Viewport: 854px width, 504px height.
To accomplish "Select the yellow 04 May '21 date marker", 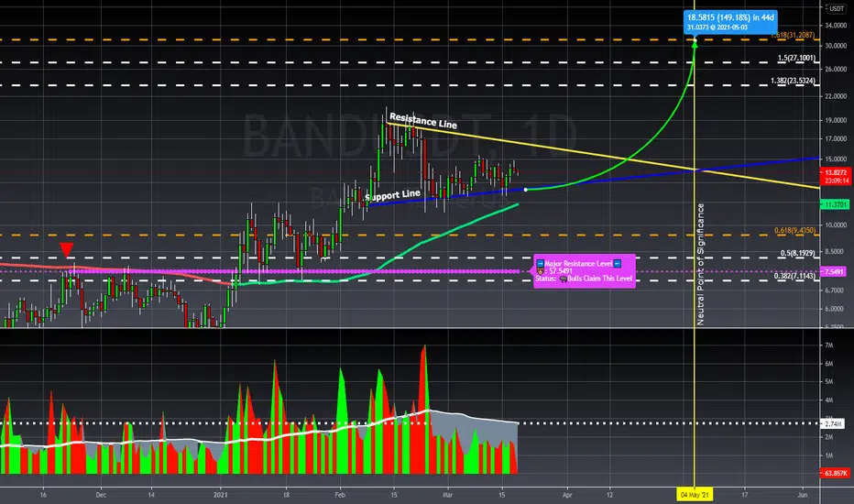I will tap(695, 495).
